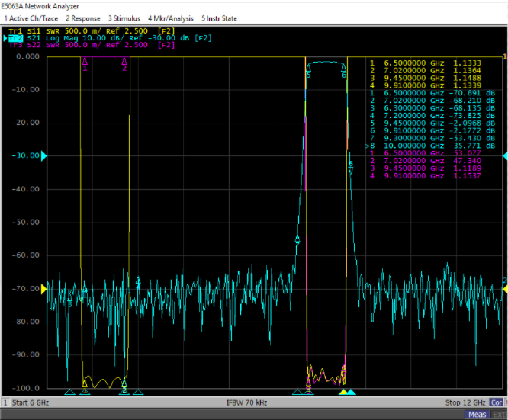Click the cyan reference arrow on left edge
The width and height of the screenshot is (508, 420).
tap(43, 155)
